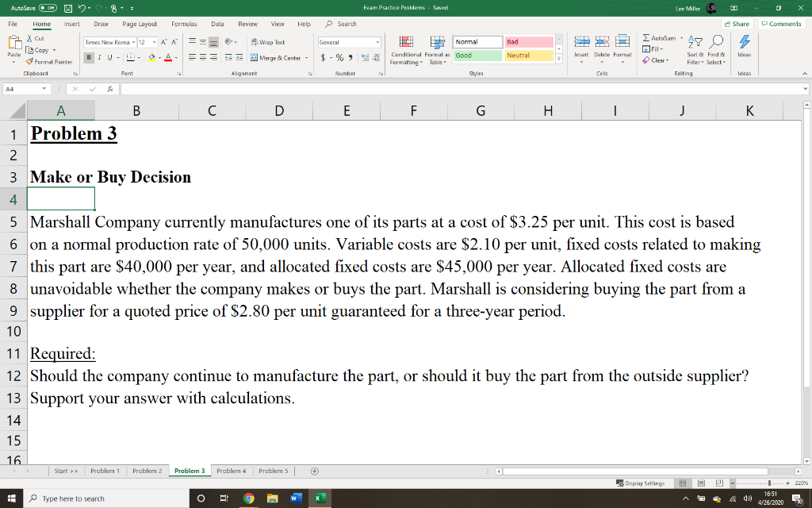Switch to the Page Layout ribbon tab
The image size is (812, 508).
click(x=140, y=24)
